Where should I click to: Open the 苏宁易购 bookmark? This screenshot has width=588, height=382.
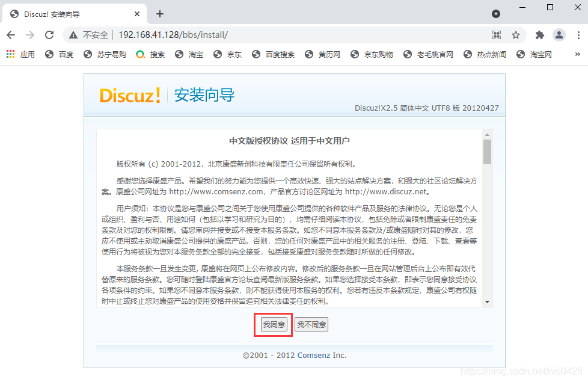click(x=105, y=54)
